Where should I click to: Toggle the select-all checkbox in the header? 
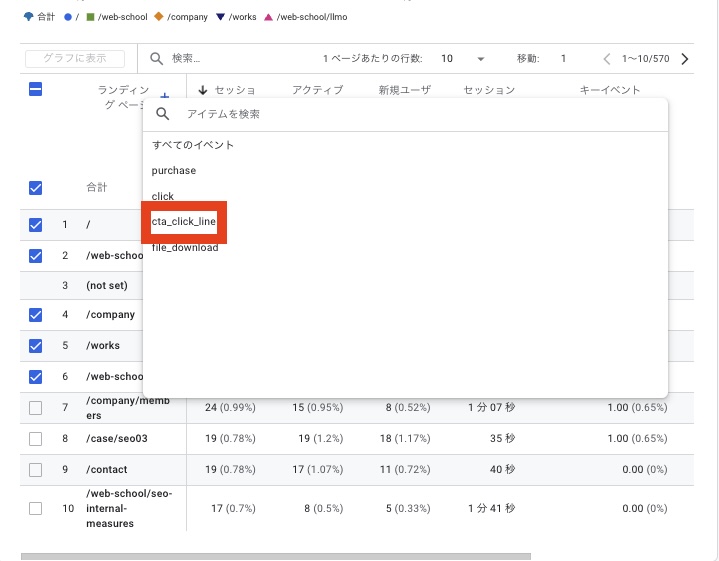35,89
